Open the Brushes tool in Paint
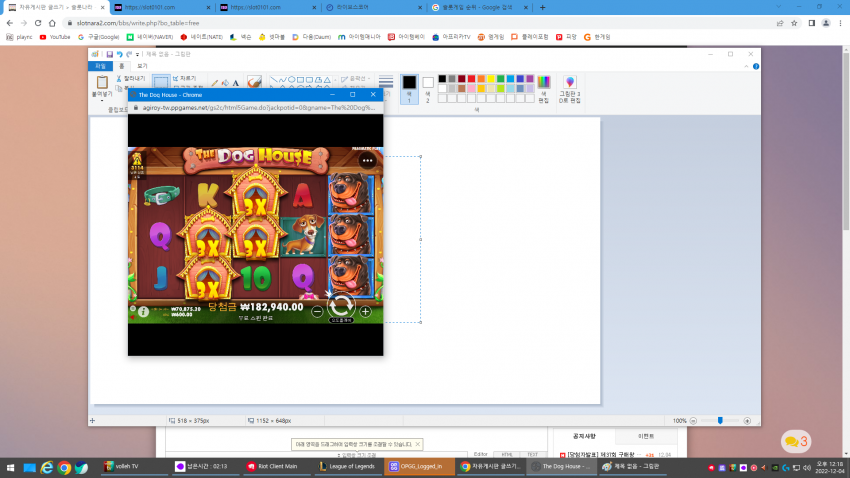Screen dimensions: 850x478 [254, 82]
